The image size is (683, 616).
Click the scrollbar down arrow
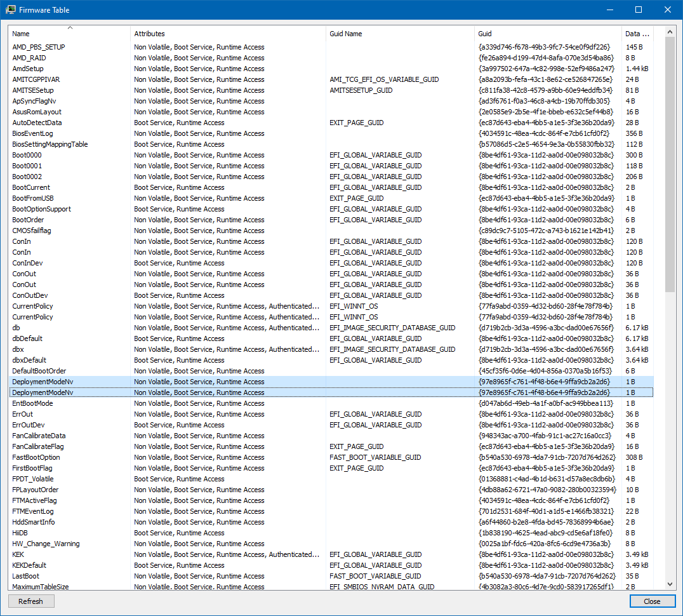point(670,584)
